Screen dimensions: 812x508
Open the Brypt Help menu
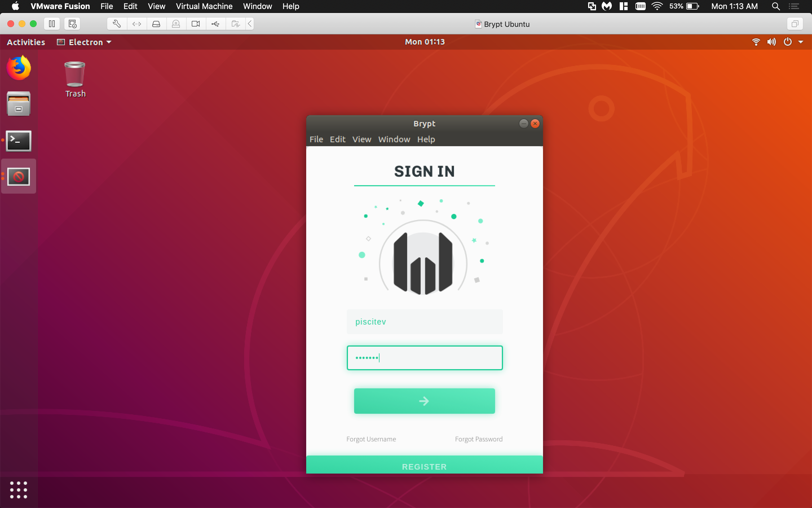coord(426,139)
